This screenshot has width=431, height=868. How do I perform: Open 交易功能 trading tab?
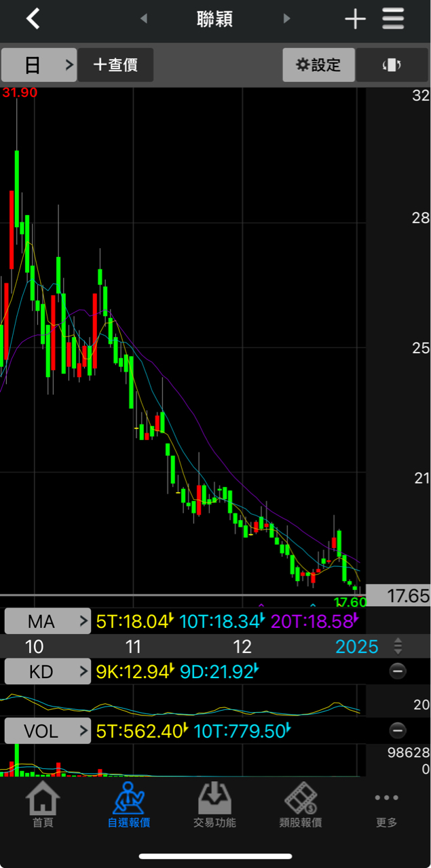pos(214,806)
